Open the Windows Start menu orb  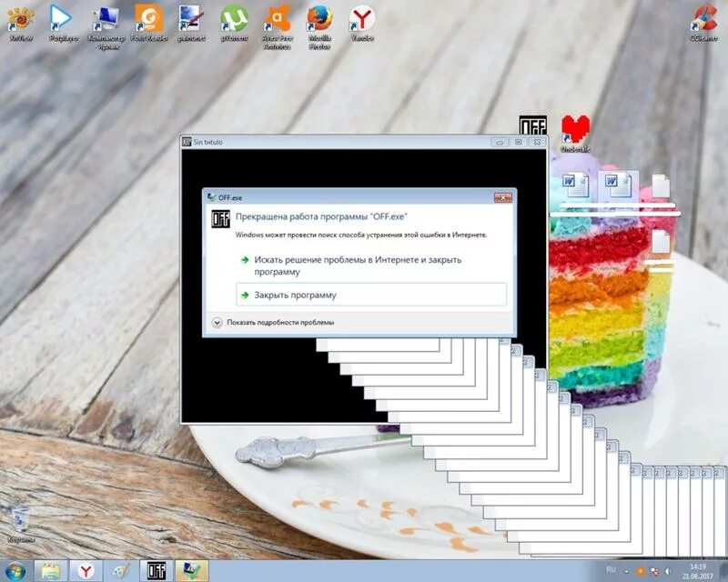point(15,571)
